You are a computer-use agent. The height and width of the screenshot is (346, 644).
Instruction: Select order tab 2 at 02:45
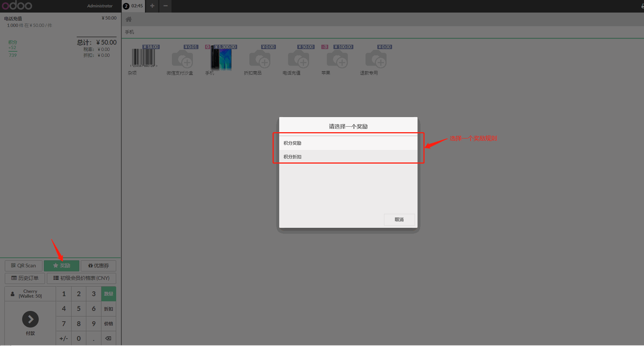click(x=133, y=6)
